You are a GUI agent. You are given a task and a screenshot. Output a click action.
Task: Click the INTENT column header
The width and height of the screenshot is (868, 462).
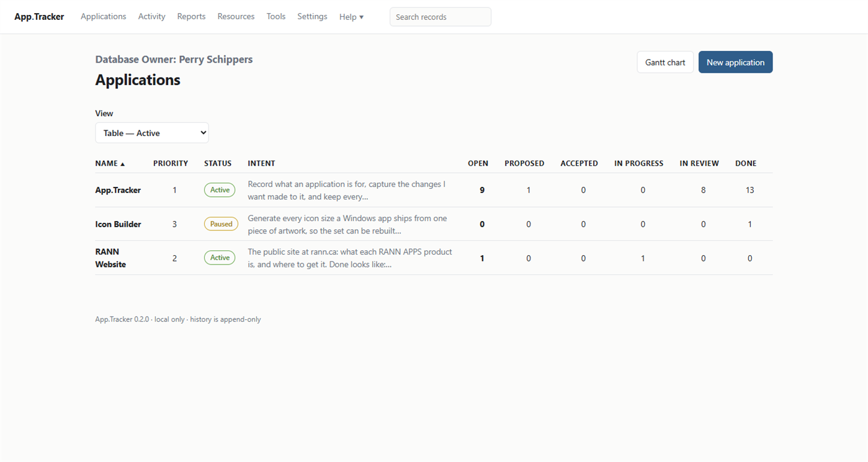coord(261,163)
